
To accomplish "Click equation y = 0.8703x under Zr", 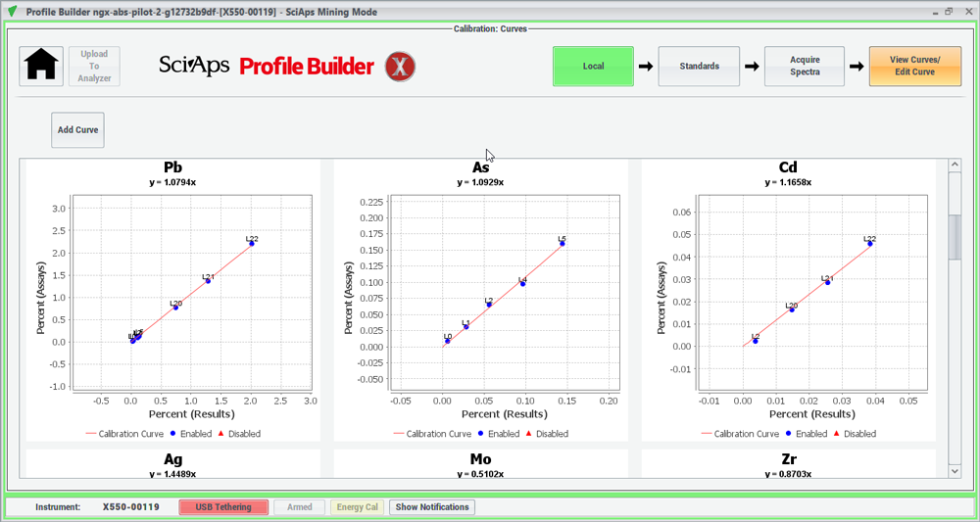I will pyautogui.click(x=788, y=474).
